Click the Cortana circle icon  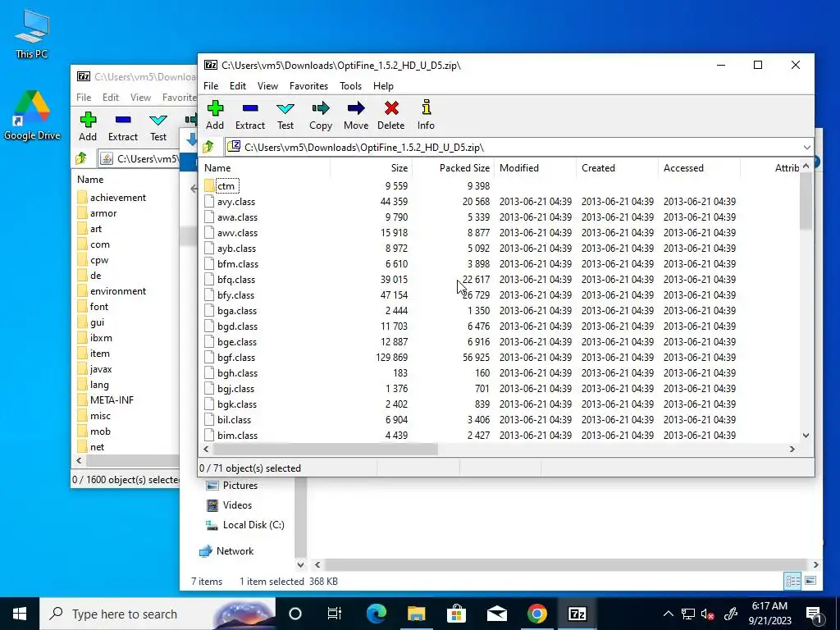295,614
